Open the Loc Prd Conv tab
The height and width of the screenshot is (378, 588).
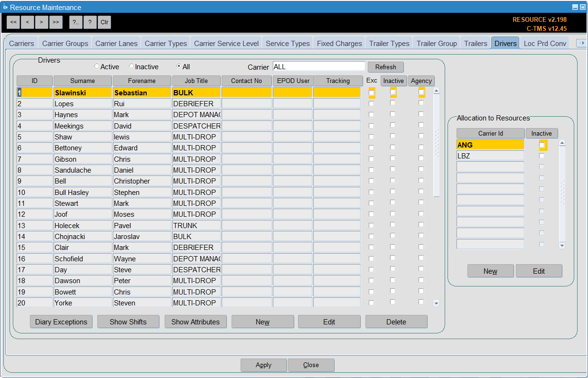(545, 43)
